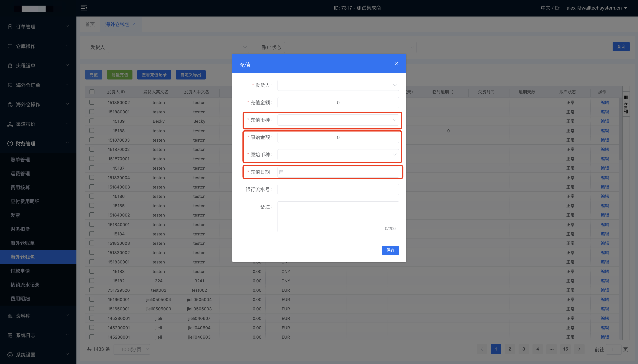Viewport: 638px width, 364px height.
Task: Click the 备注 textarea
Action: pos(338,217)
